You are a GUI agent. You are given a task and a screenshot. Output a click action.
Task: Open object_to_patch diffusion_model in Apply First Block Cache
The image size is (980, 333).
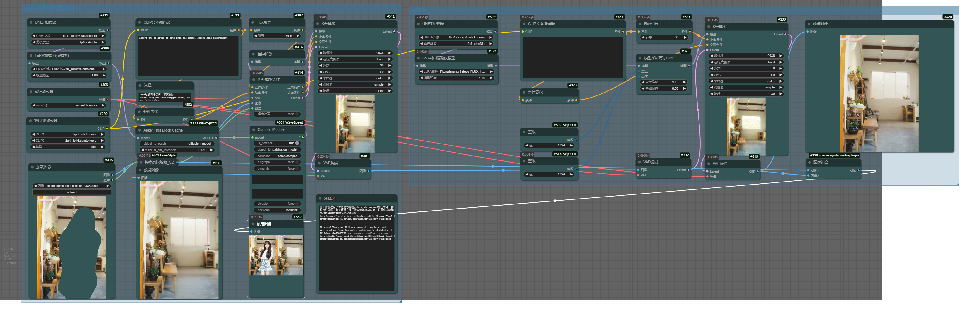click(177, 144)
